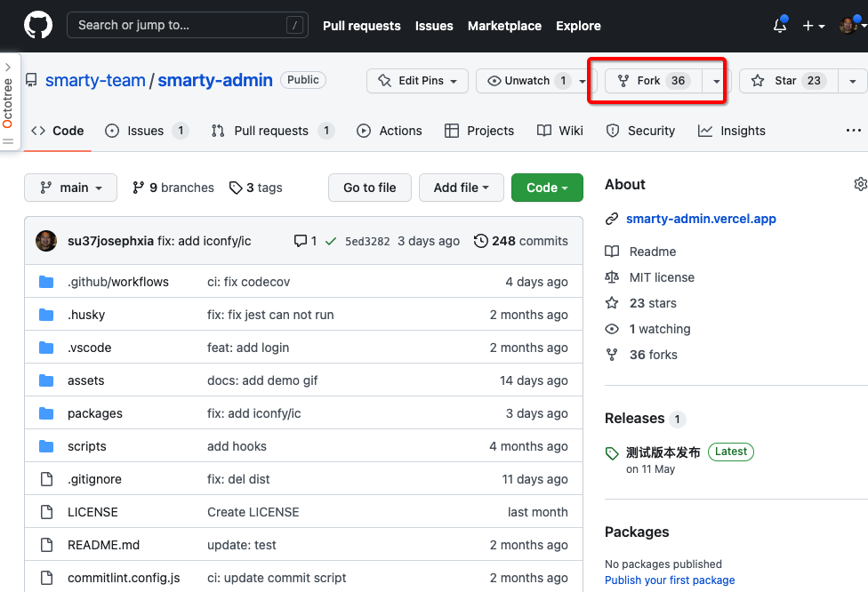Image resolution: width=868 pixels, height=592 pixels.
Task: Click su37josephxia's avatar thumbnail
Action: pos(46,241)
